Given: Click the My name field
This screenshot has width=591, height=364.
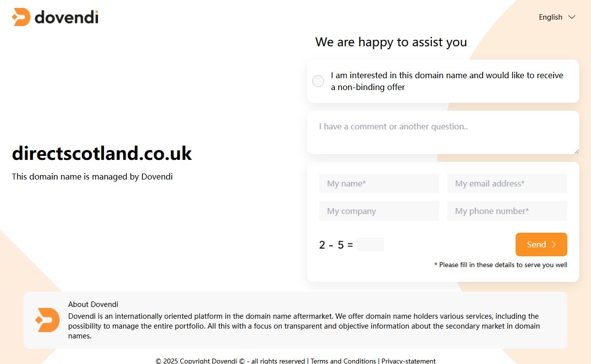Looking at the screenshot, I should [x=379, y=183].
